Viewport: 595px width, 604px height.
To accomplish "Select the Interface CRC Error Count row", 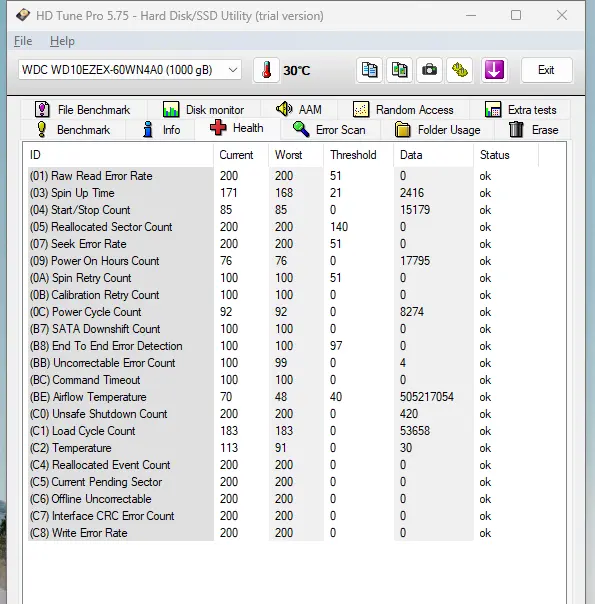I will (283, 516).
